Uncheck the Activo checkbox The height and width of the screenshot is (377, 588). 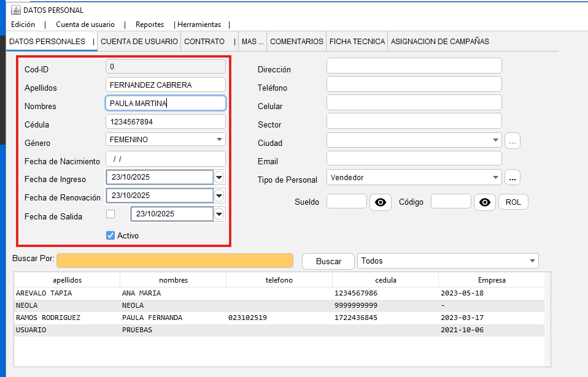tap(110, 235)
